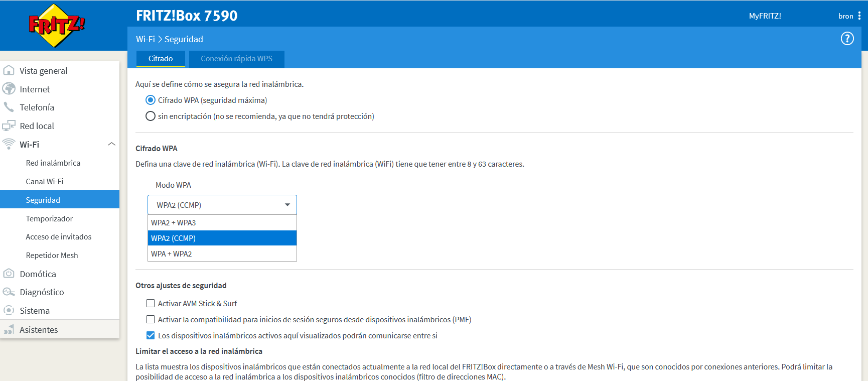Click the Wi-Fi signal icon
The height and width of the screenshot is (381, 868).
coord(9,144)
